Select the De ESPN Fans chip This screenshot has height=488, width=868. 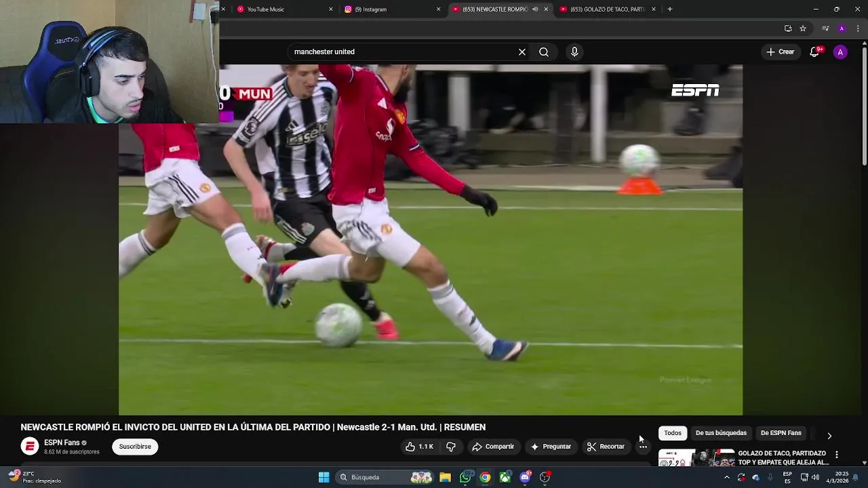pyautogui.click(x=781, y=433)
